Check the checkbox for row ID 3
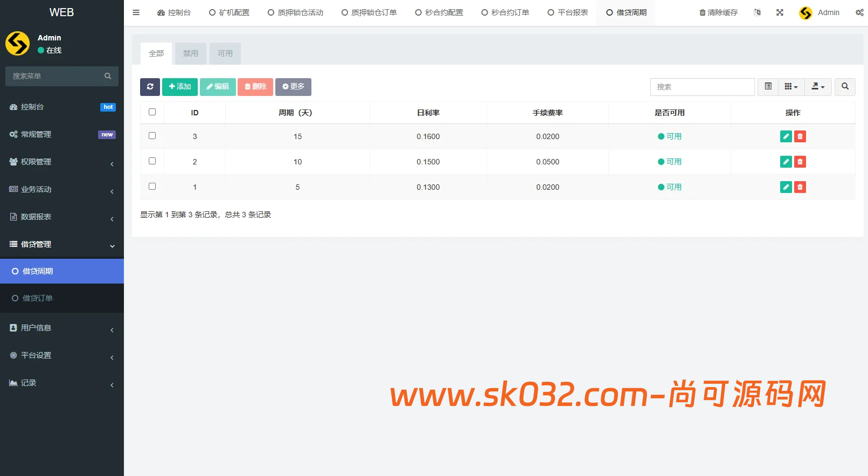The width and height of the screenshot is (868, 476). 152,136
